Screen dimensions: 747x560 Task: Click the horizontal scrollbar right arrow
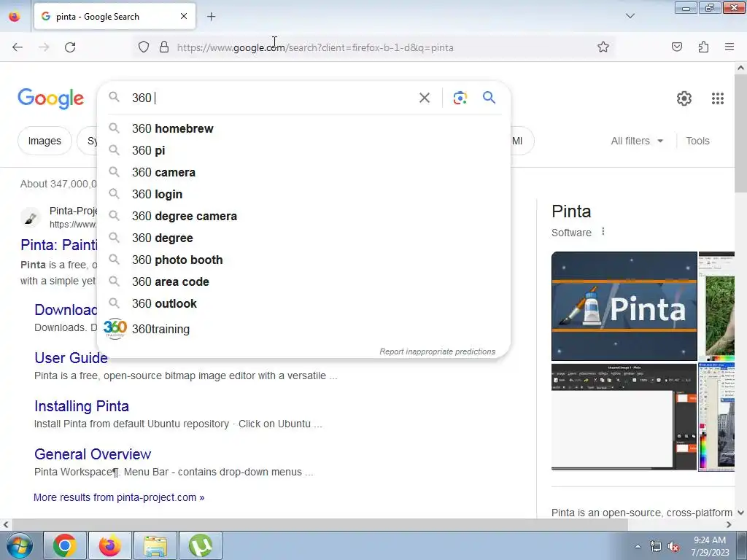(x=729, y=524)
